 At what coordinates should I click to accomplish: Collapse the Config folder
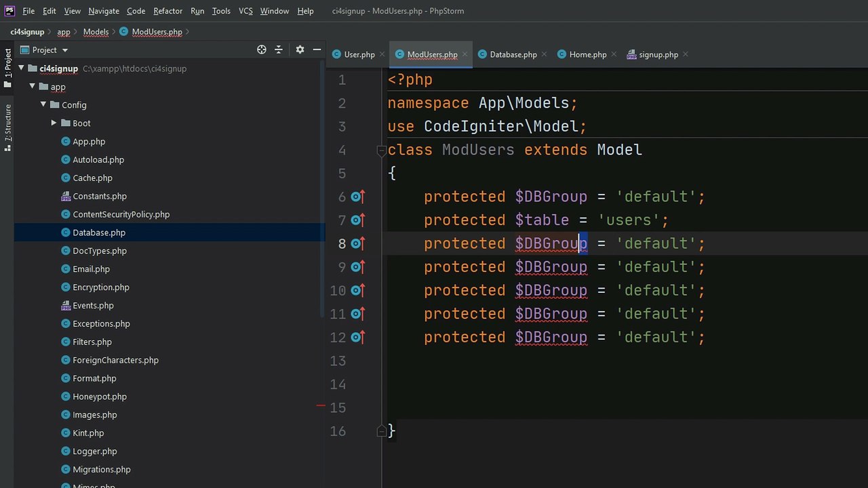(x=43, y=105)
